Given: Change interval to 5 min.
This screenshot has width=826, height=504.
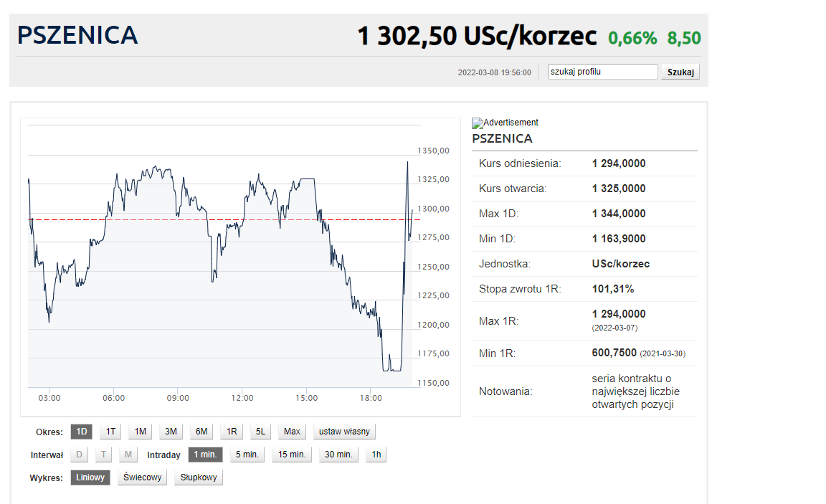Looking at the screenshot, I should click(247, 455).
